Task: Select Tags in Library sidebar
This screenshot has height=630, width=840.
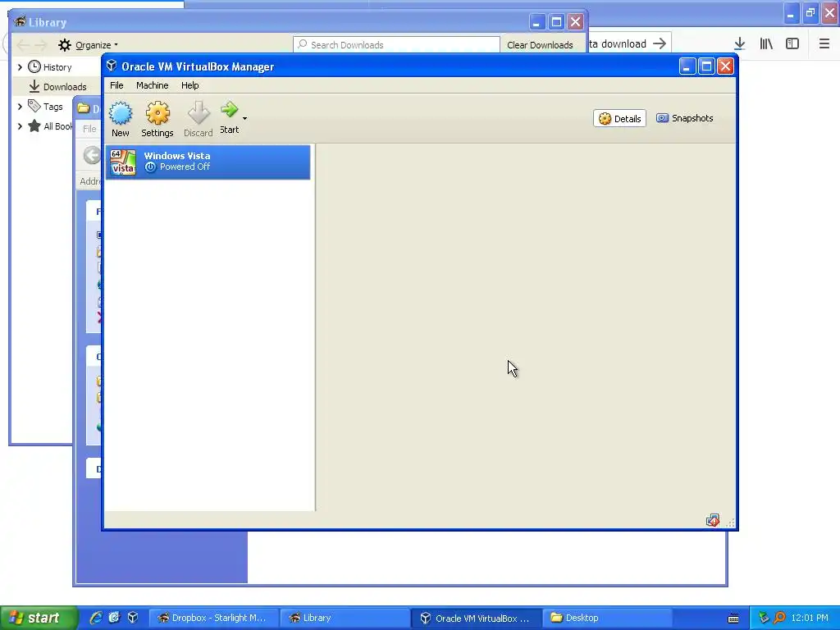Action: pyautogui.click(x=46, y=107)
